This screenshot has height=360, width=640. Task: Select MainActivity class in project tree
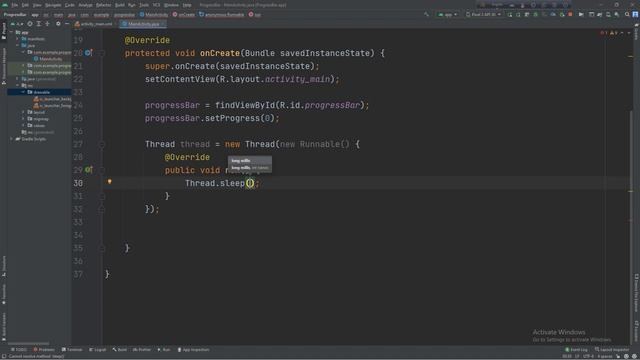[x=48, y=59]
